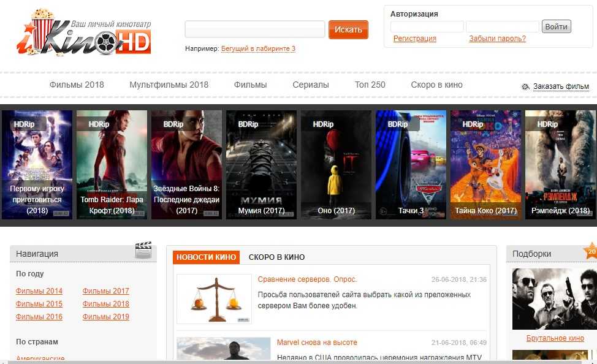The image size is (597, 364).
Task: Switch to the Новости кино tab
Action: (x=206, y=257)
